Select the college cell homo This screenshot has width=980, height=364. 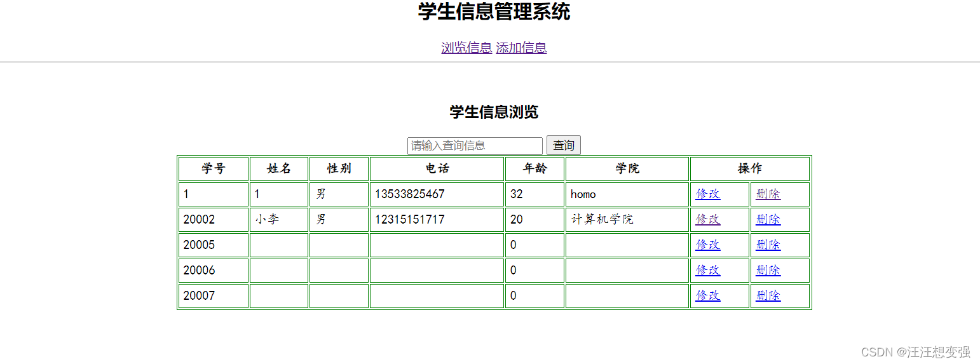click(x=627, y=194)
